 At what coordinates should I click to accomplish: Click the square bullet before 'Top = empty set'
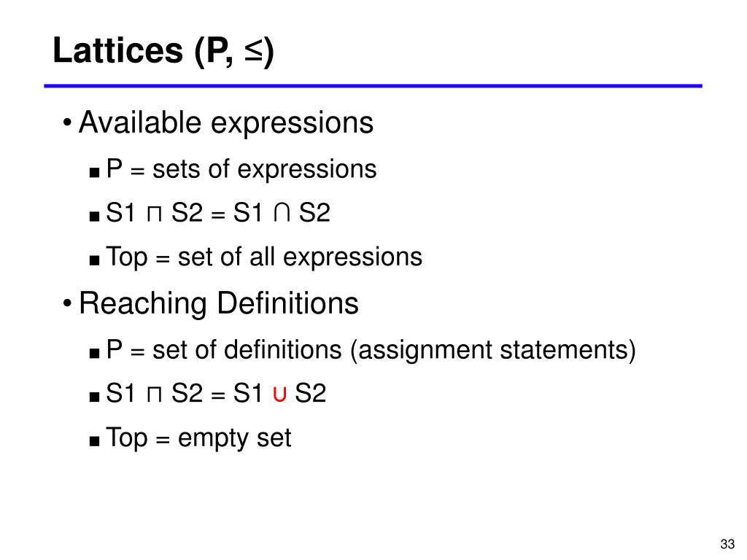(94, 441)
